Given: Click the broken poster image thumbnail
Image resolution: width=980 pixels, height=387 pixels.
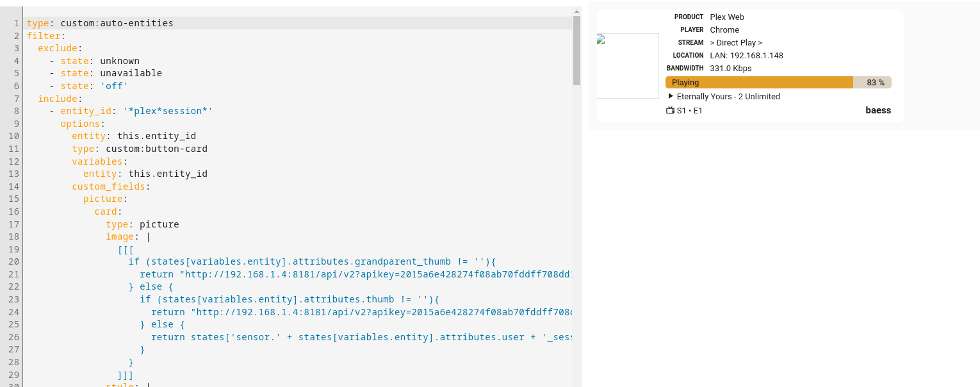Looking at the screenshot, I should [x=627, y=66].
